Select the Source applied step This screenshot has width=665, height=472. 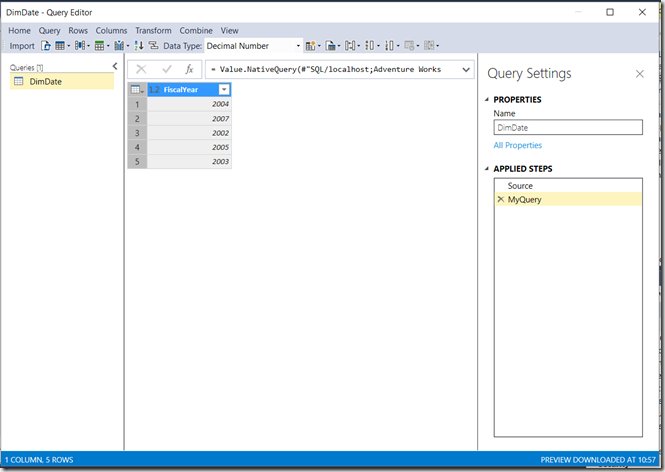(x=568, y=185)
